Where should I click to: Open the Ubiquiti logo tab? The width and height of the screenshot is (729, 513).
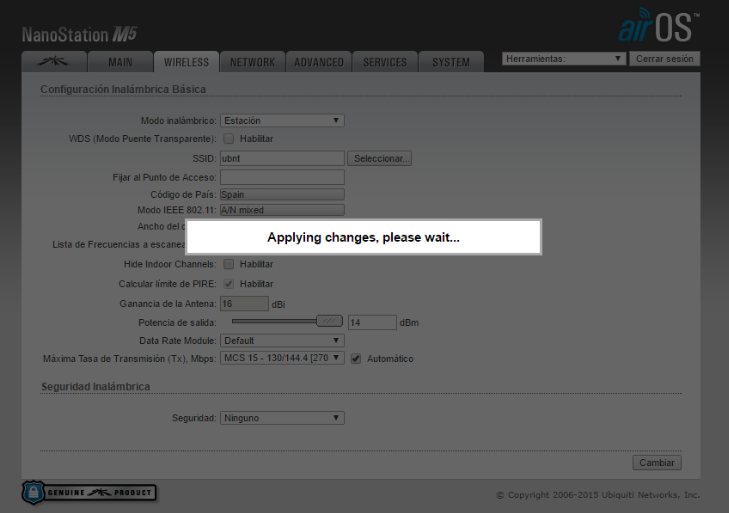[x=54, y=62]
